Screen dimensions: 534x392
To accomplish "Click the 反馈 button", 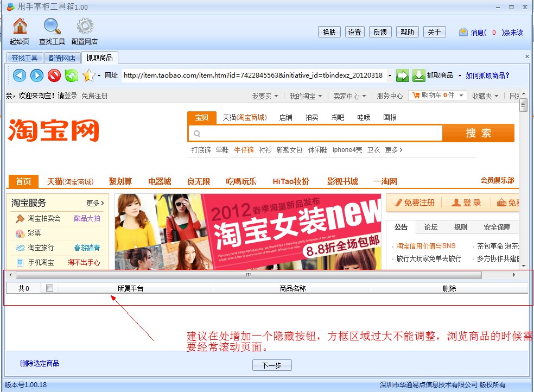I will [380, 32].
